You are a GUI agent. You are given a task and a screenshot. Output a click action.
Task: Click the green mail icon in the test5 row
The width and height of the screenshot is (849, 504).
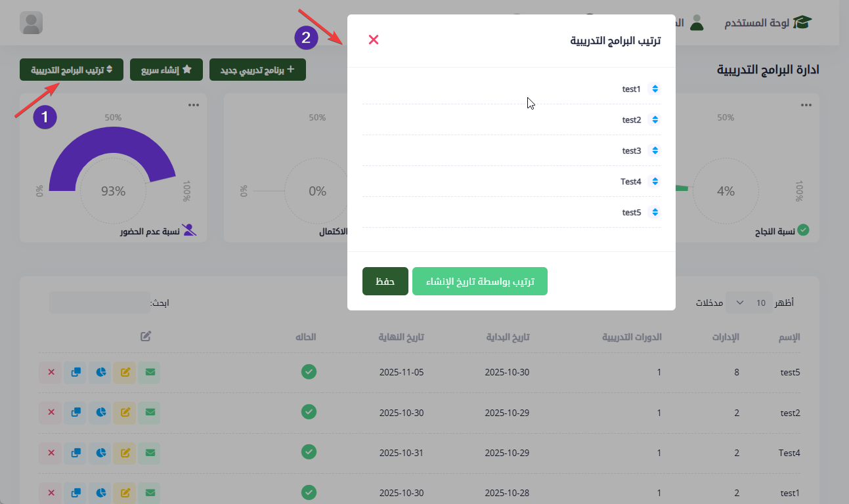150,372
